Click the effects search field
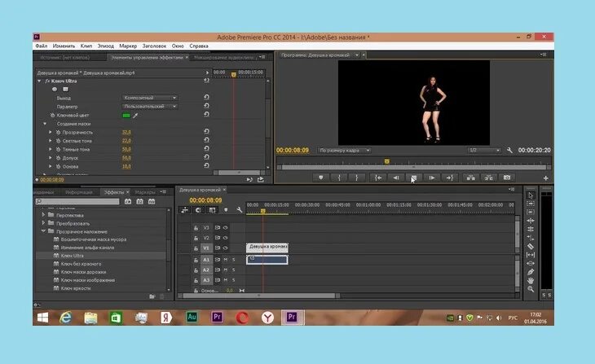 77,202
